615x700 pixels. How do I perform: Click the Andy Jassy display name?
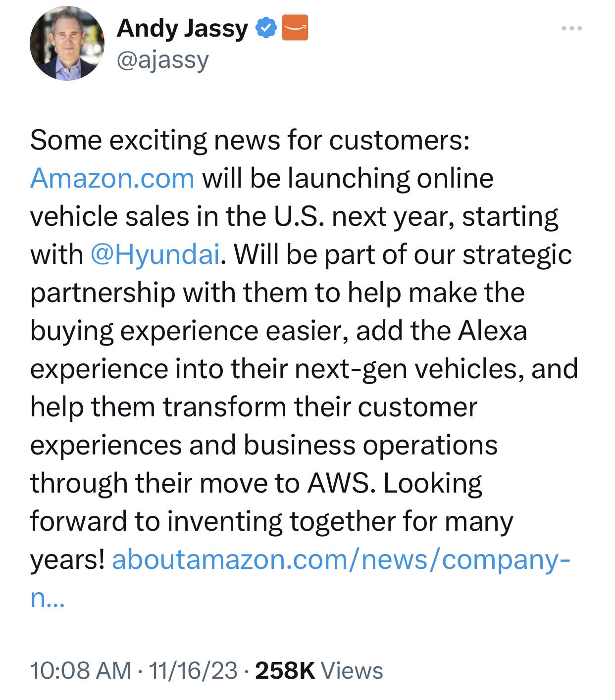182,28
